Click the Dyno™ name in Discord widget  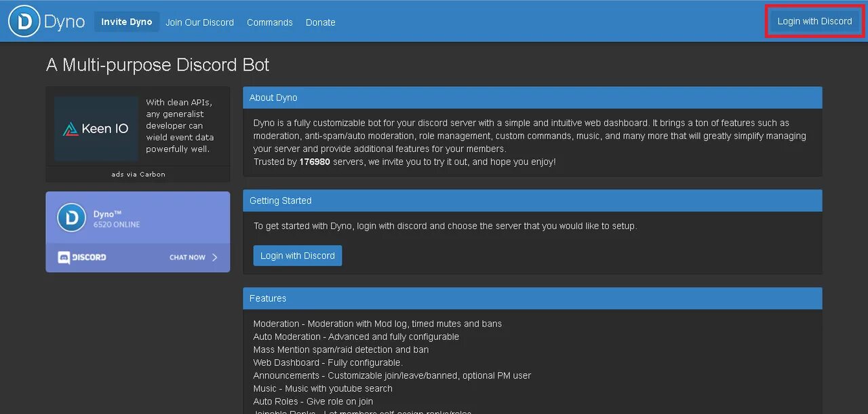tap(107, 214)
